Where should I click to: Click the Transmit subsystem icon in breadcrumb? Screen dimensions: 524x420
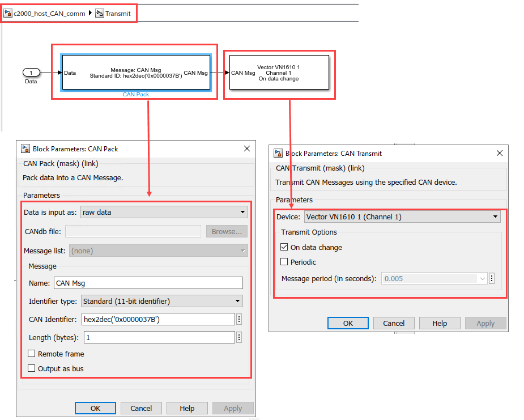(x=100, y=12)
